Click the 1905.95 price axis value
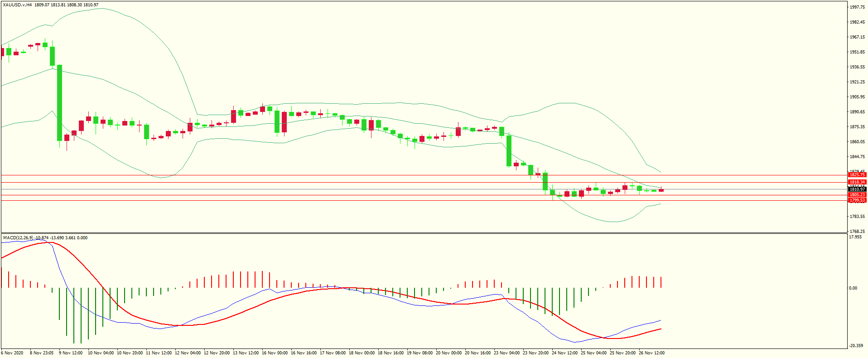This screenshot has width=868, height=358. pyautogui.click(x=858, y=97)
